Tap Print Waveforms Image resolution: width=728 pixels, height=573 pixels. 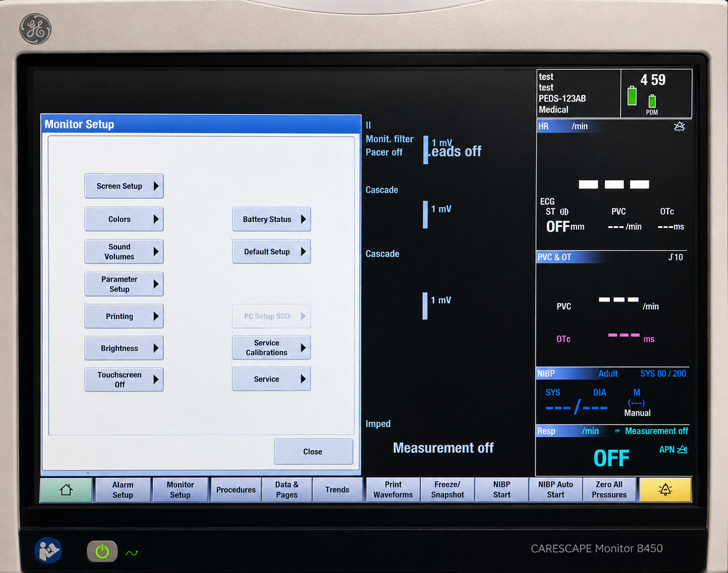[x=393, y=490]
